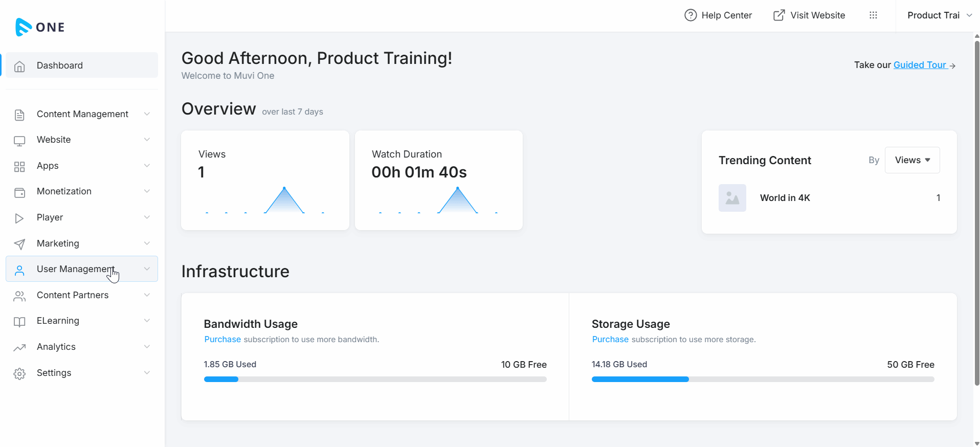The image size is (980, 447).
Task: Expand the Content Management chevron
Action: click(147, 114)
